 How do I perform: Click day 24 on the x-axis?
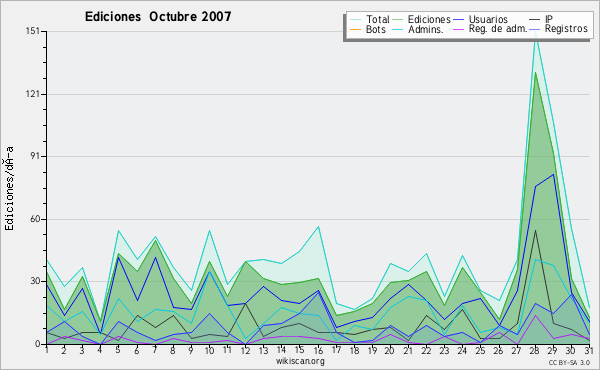tap(462, 350)
